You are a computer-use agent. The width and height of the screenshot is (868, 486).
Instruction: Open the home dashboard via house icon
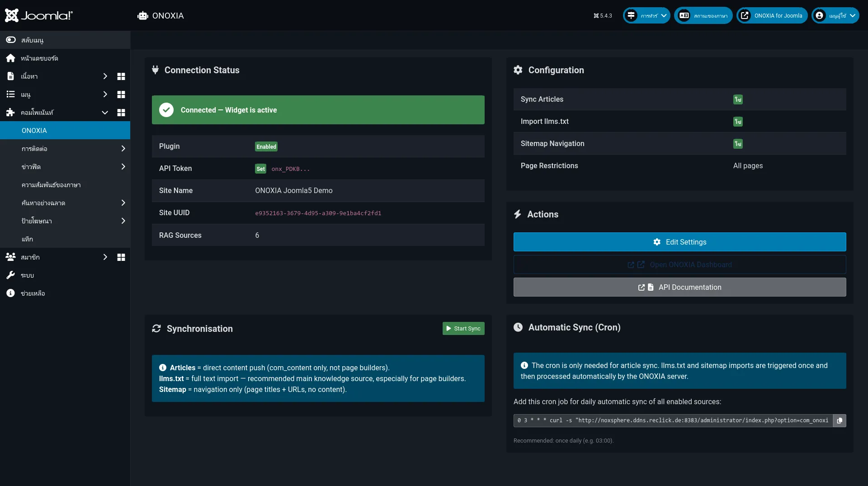point(10,58)
